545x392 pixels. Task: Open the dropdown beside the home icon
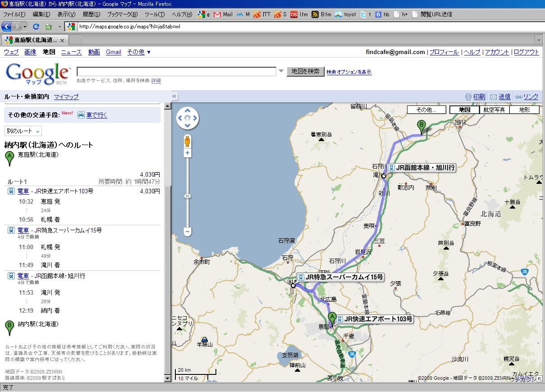pos(59,27)
